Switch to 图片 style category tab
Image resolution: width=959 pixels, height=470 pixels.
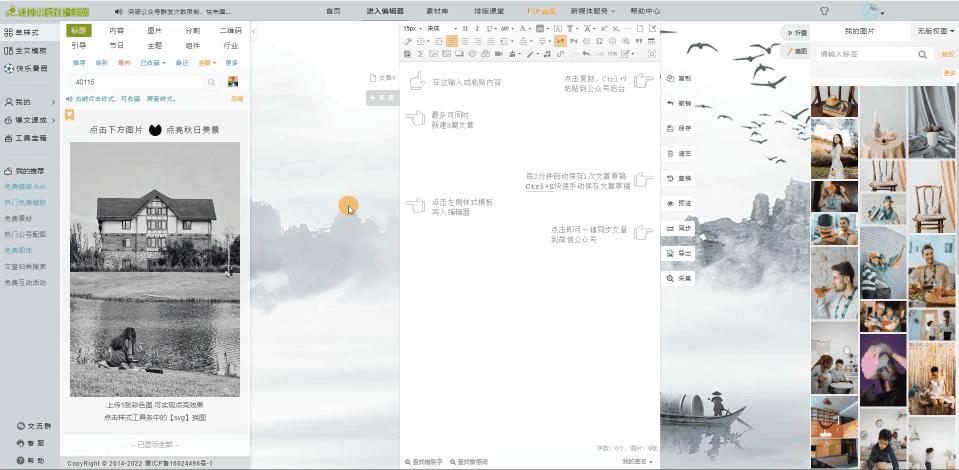[155, 31]
